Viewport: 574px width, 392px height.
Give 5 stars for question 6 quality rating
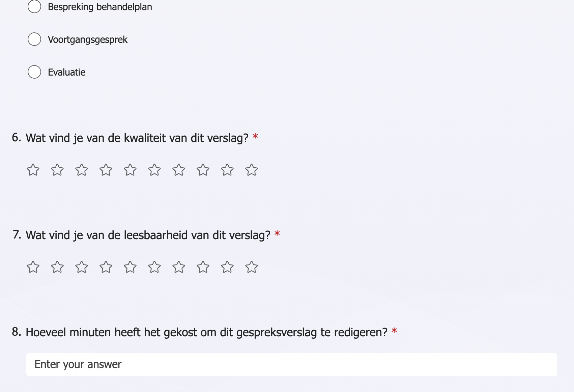click(x=130, y=170)
